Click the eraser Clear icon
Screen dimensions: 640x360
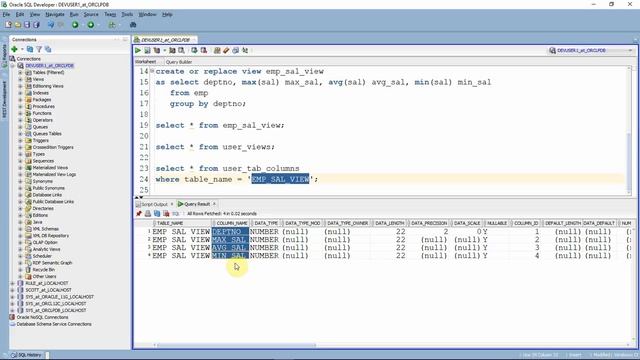tap(226, 51)
